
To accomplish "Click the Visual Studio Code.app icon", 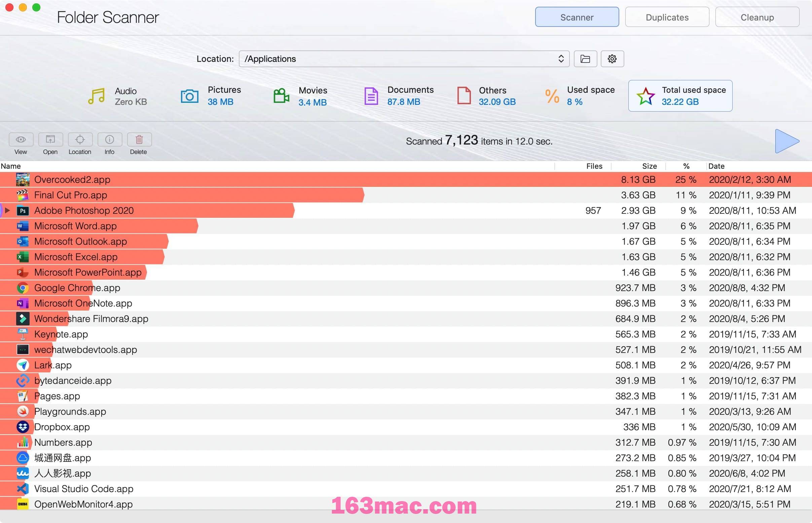I will 23,489.
